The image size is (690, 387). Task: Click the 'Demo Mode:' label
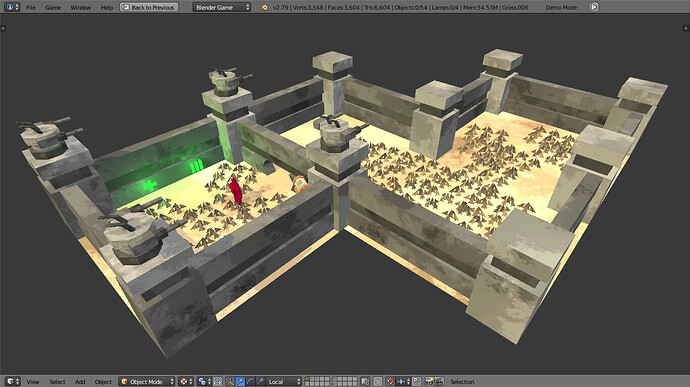(562, 7)
